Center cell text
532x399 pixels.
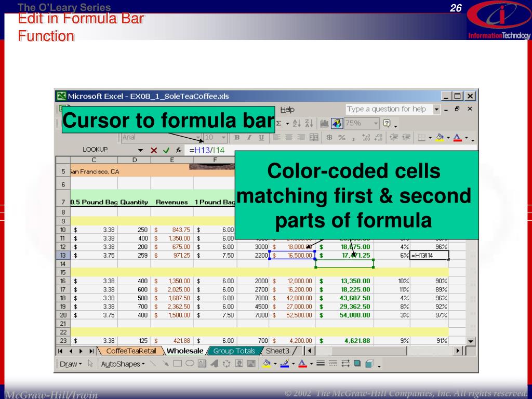coord(289,137)
